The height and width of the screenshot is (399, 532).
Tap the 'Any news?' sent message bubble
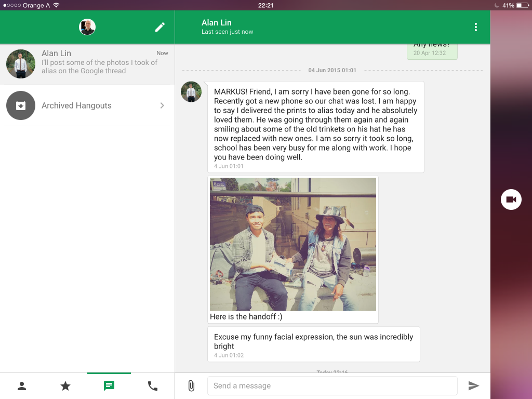click(x=432, y=51)
